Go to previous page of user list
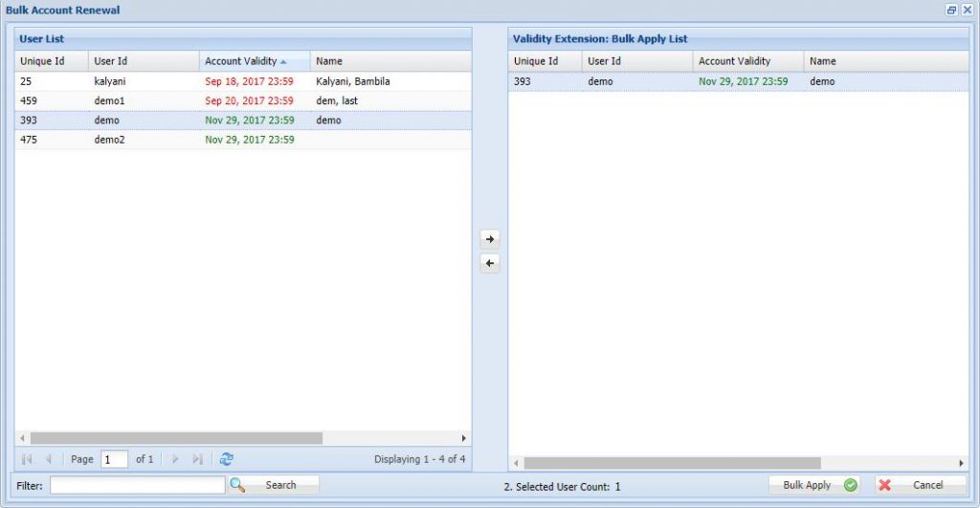The height and width of the screenshot is (508, 980). (x=48, y=459)
